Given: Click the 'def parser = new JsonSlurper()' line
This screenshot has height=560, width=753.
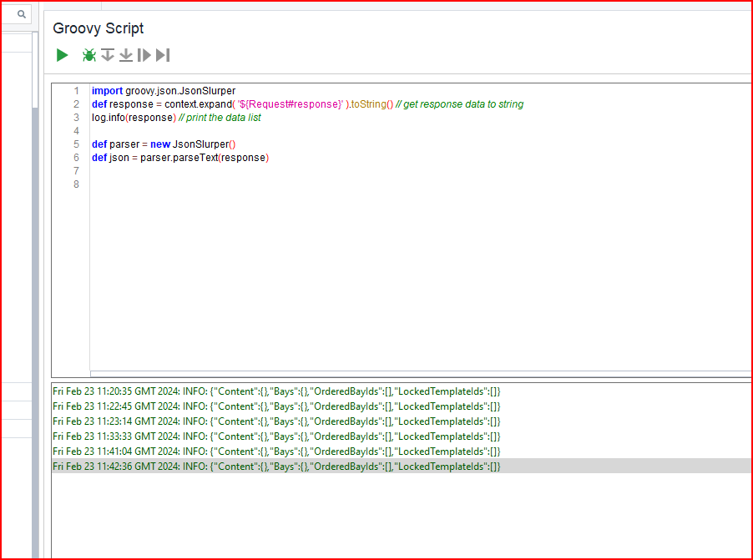Looking at the screenshot, I should pos(164,144).
